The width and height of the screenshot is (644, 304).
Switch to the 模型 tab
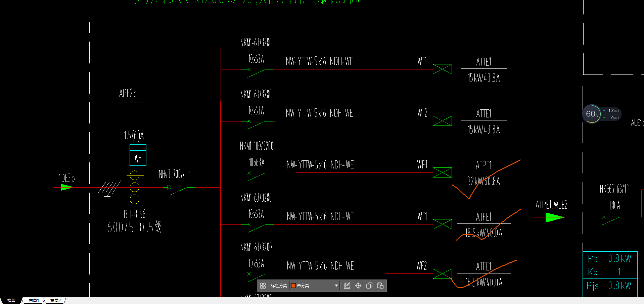point(11,300)
